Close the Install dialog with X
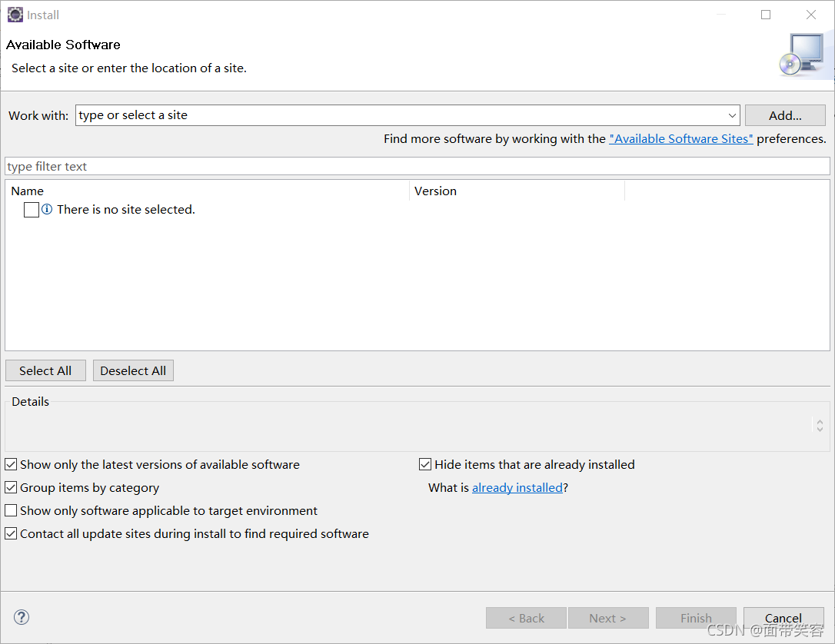This screenshot has height=644, width=835. [x=811, y=15]
